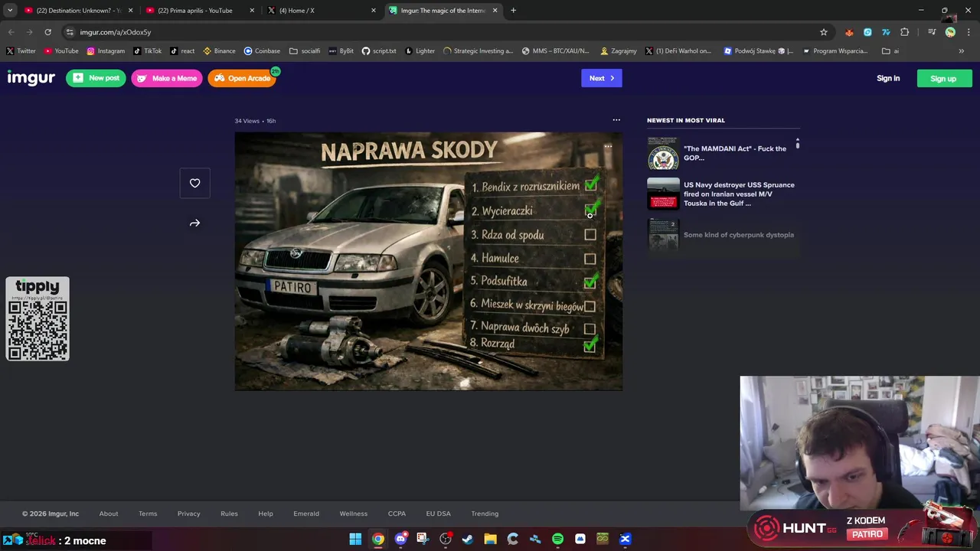The height and width of the screenshot is (551, 980).
Task: Open the Terms footer link
Action: [x=148, y=514]
